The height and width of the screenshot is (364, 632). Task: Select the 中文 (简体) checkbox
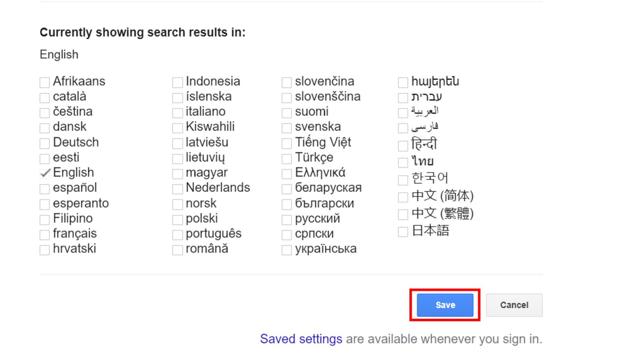[403, 197]
